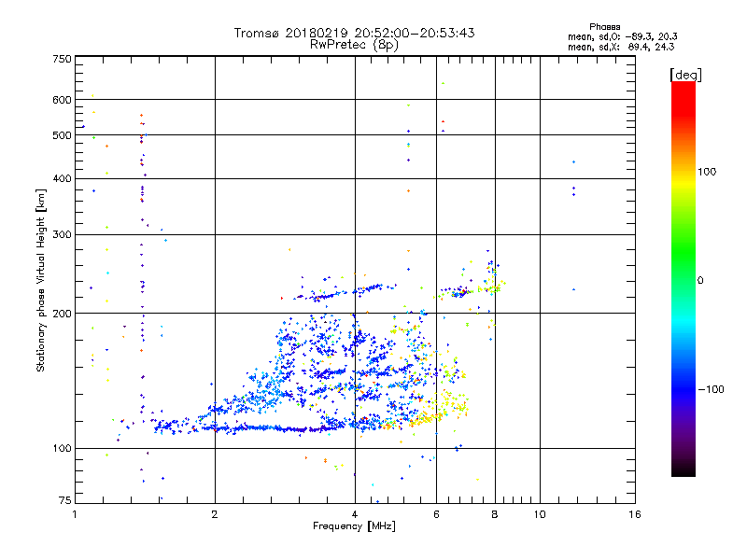Click the y-axis tick label '500'
This screenshot has width=747, height=560.
62,135
